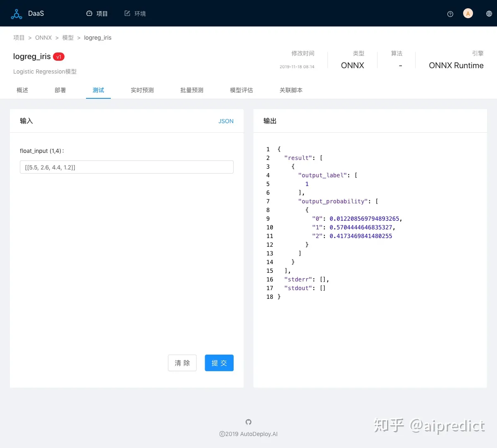This screenshot has height=448, width=497.
Task: Click the language globe icon
Action: pyautogui.click(x=489, y=14)
